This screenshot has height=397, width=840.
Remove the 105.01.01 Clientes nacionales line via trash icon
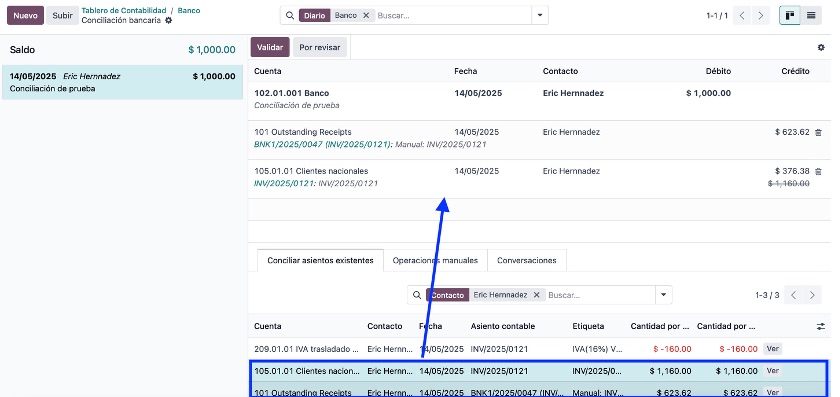point(818,171)
